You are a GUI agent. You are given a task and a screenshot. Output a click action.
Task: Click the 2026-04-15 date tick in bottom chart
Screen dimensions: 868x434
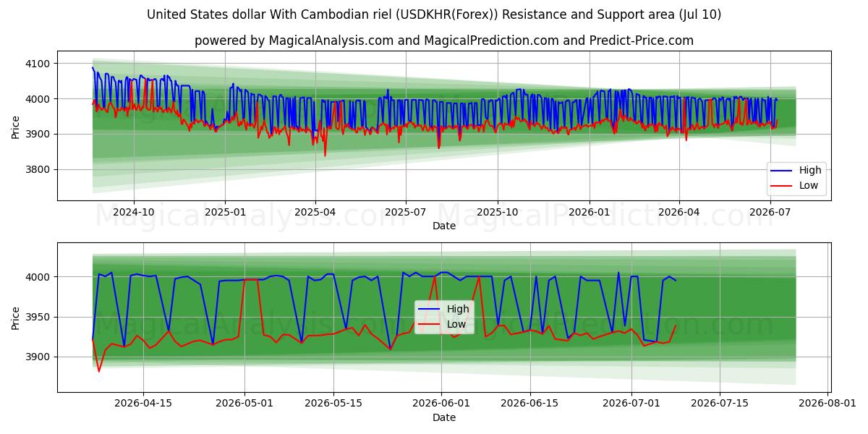[x=142, y=404]
